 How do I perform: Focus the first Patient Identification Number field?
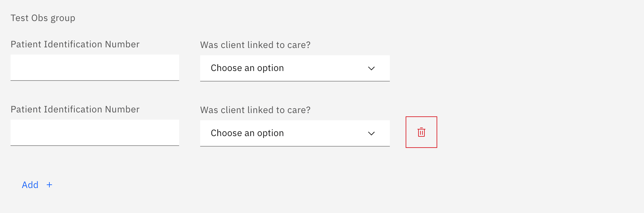[95, 67]
